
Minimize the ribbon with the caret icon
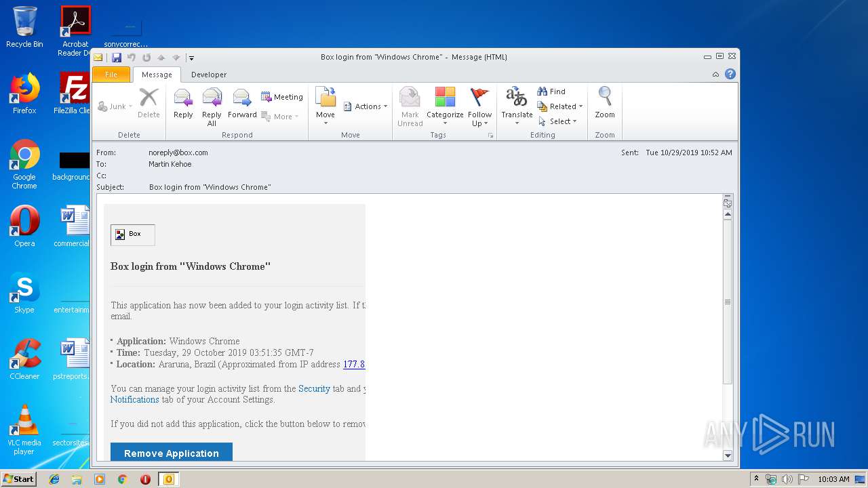point(716,75)
